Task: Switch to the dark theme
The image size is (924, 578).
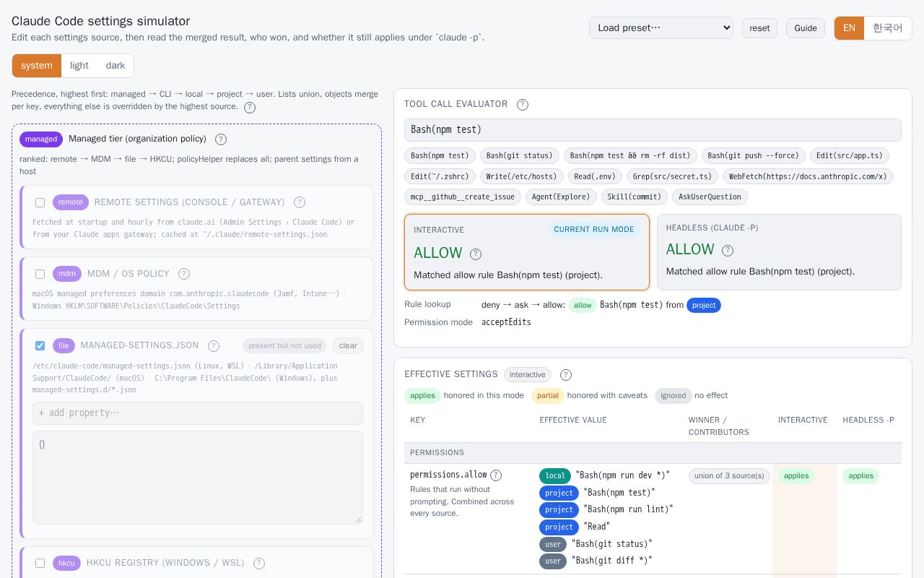Action: (115, 66)
